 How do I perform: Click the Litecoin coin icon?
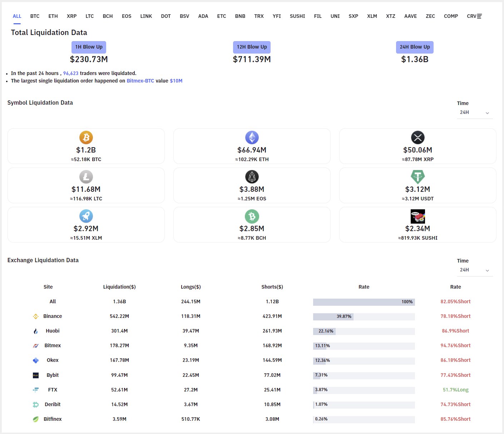pyautogui.click(x=86, y=177)
